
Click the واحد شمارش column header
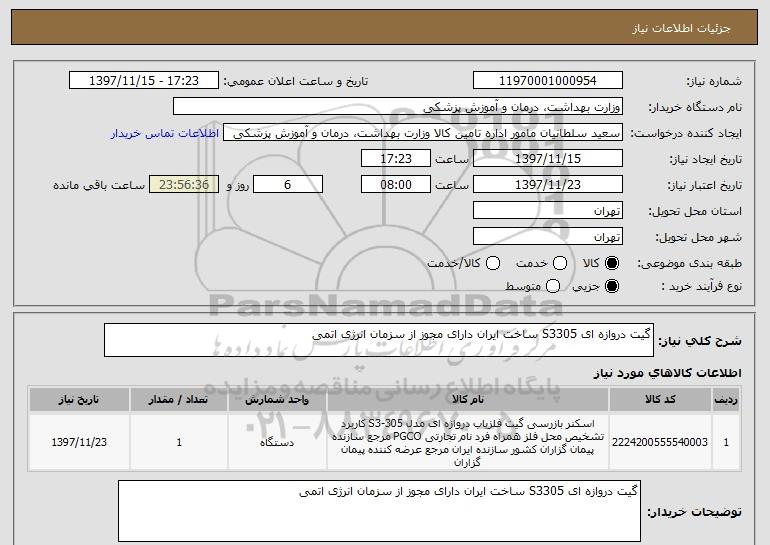click(x=277, y=399)
